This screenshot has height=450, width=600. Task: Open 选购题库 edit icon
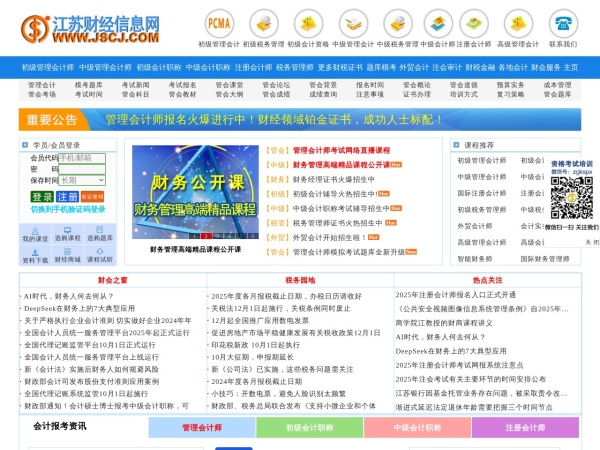tap(99, 230)
